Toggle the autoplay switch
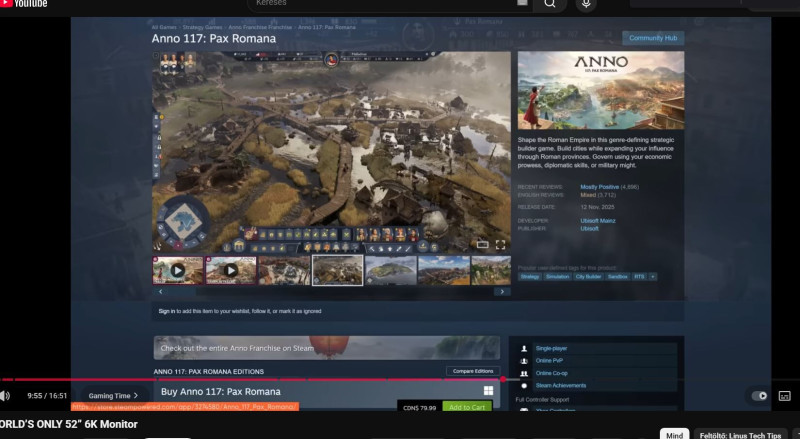The image size is (800, 439). point(759,396)
